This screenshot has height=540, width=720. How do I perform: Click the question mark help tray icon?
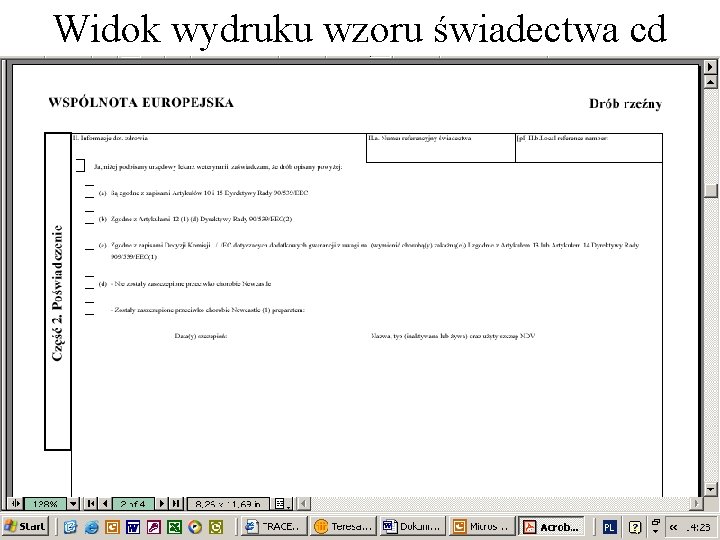point(635,527)
